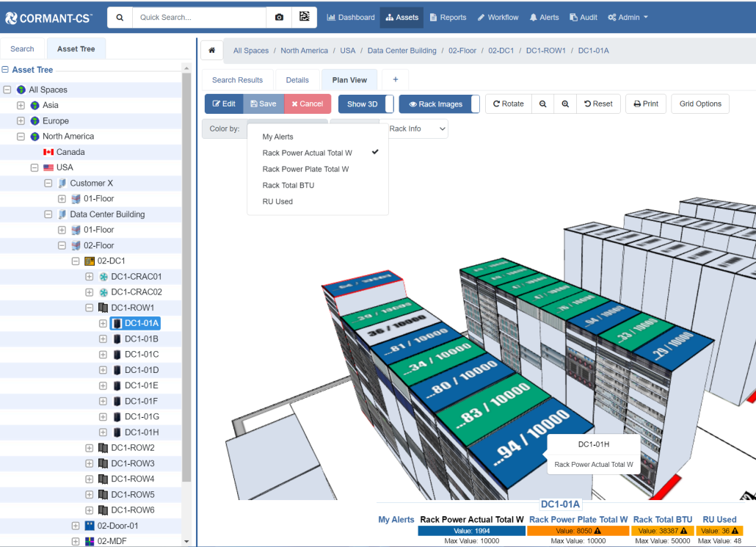Open Alerts bell in top navigation
Image resolution: width=756 pixels, height=547 pixels.
point(544,18)
